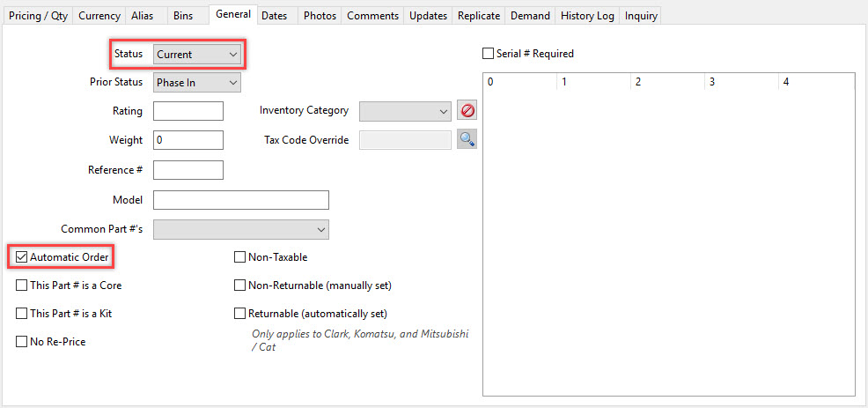Check Non-Returnable (manually set)

click(239, 286)
